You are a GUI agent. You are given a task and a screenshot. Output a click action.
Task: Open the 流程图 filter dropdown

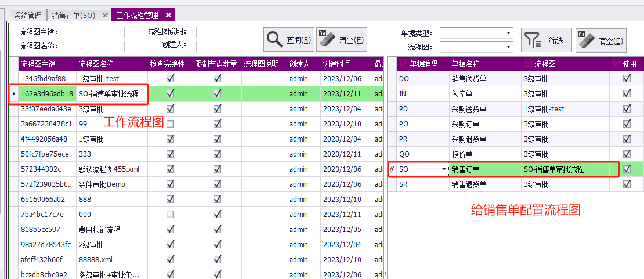(x=508, y=47)
